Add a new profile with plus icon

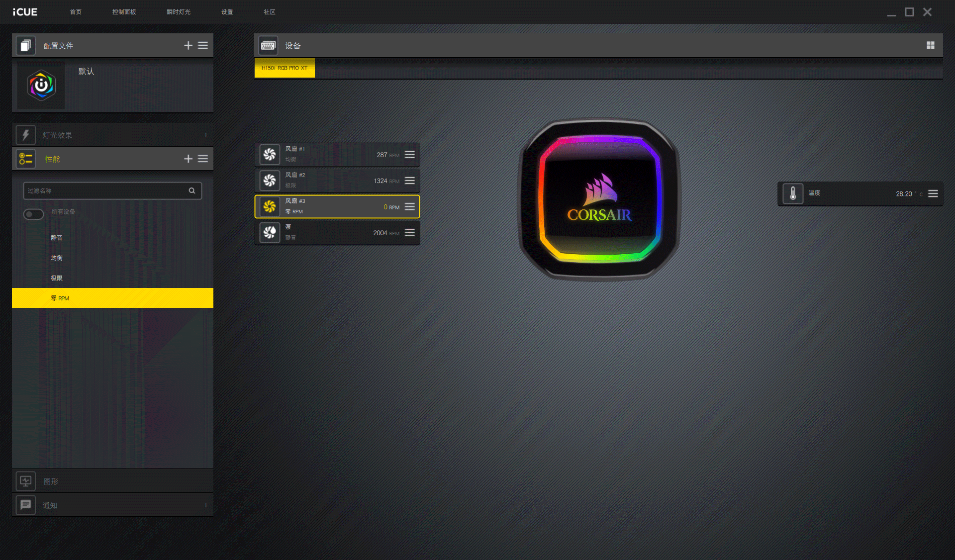[x=188, y=46]
